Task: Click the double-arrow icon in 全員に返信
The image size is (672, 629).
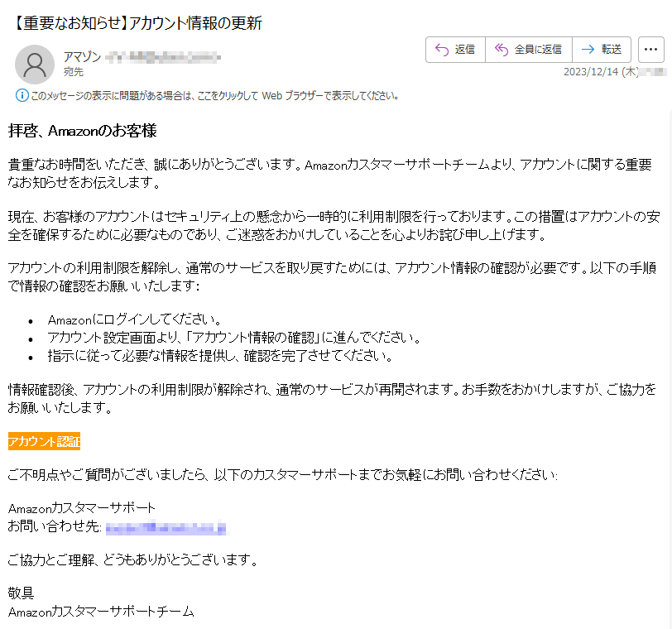Action: (x=502, y=50)
